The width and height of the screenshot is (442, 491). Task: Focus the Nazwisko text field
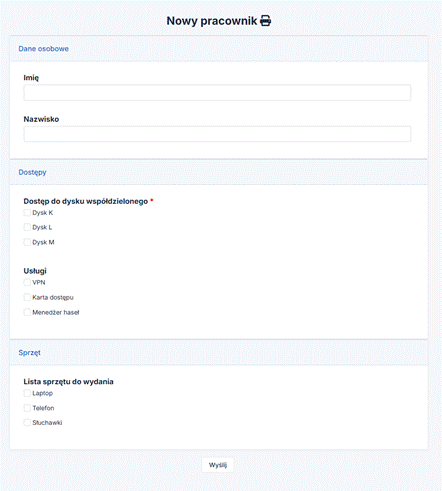217,134
